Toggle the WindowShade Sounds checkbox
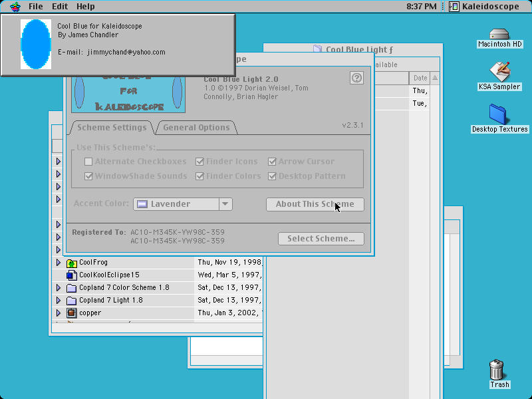The height and width of the screenshot is (399, 532). (x=88, y=176)
